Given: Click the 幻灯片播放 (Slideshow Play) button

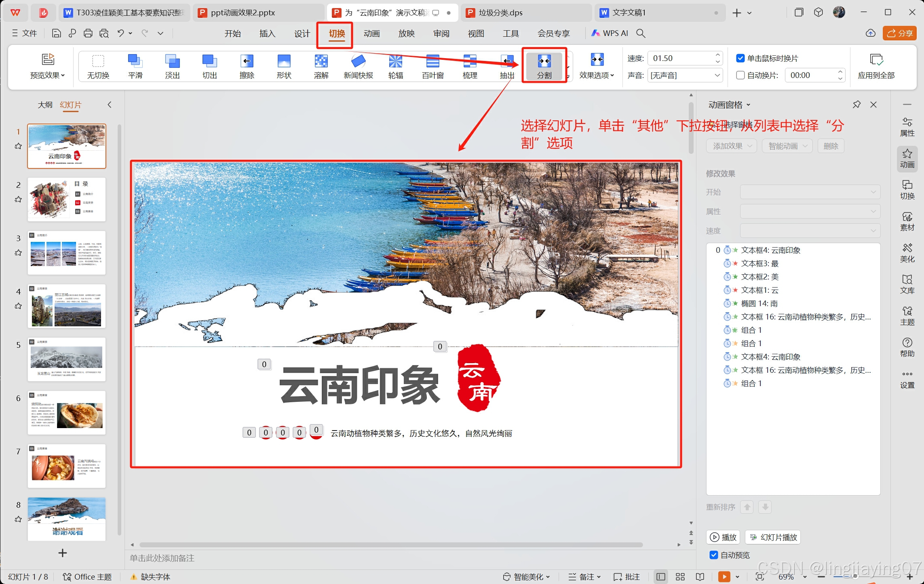Looking at the screenshot, I should [x=773, y=537].
